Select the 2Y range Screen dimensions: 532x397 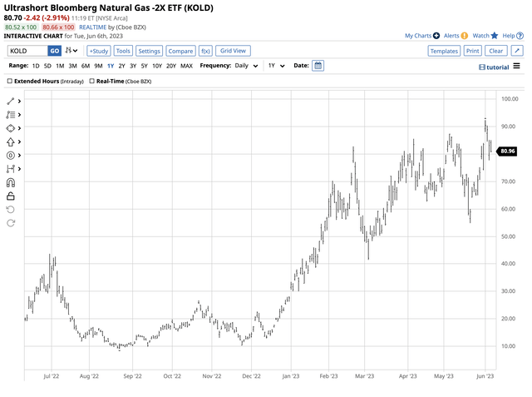(122, 66)
